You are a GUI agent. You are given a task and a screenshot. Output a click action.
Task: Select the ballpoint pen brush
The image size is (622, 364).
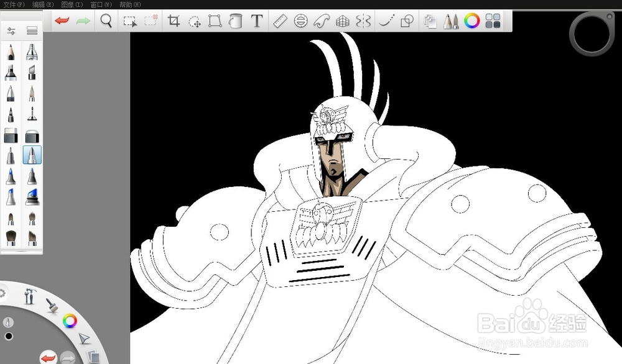click(11, 94)
